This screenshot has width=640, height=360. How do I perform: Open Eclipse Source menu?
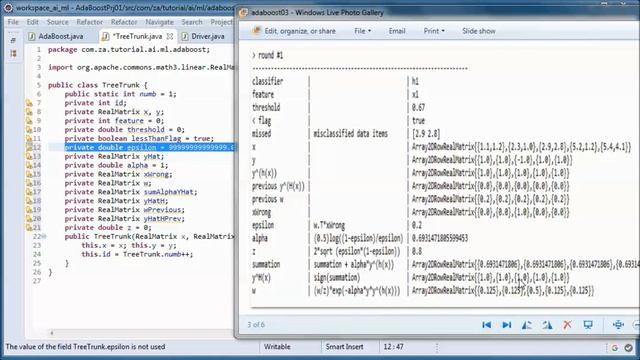(58, 22)
